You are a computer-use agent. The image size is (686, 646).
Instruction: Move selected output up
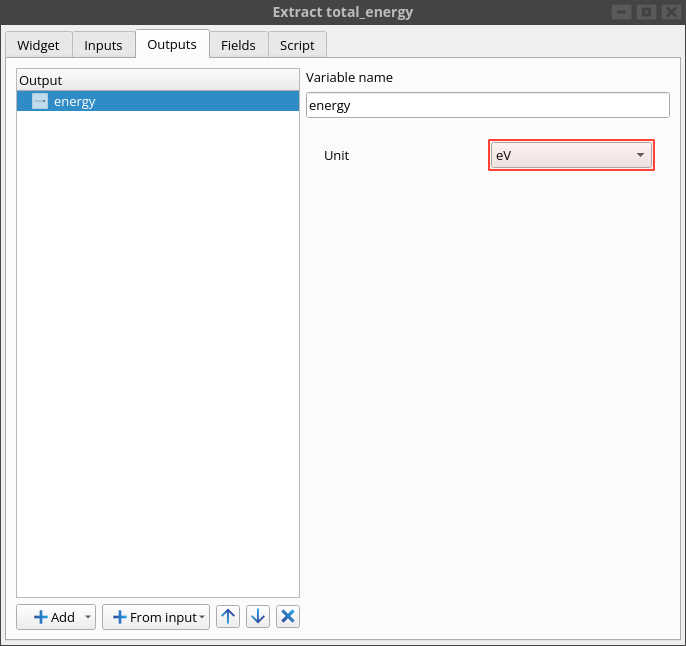point(228,617)
